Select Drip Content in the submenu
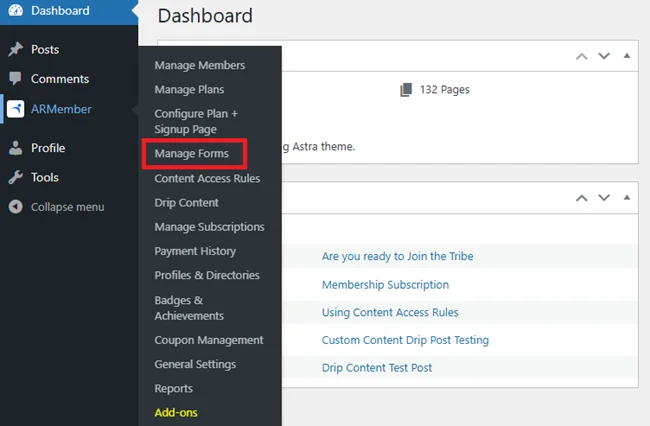The image size is (650, 426). tap(187, 203)
